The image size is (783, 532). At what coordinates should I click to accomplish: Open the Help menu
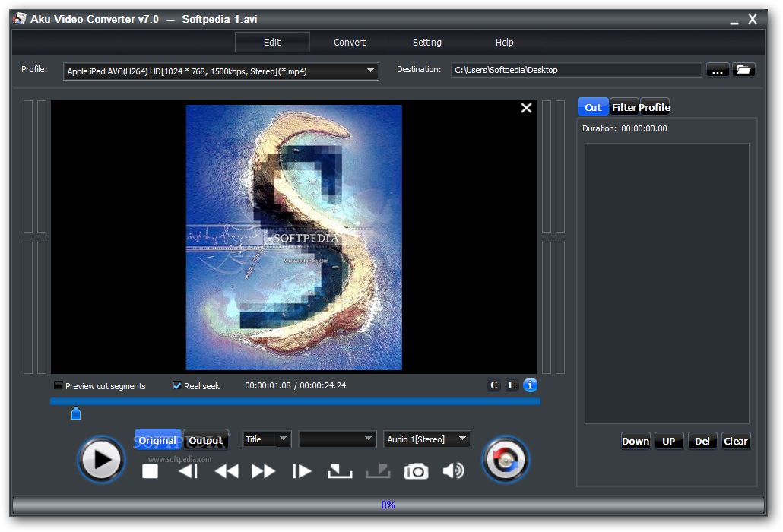pyautogui.click(x=504, y=43)
